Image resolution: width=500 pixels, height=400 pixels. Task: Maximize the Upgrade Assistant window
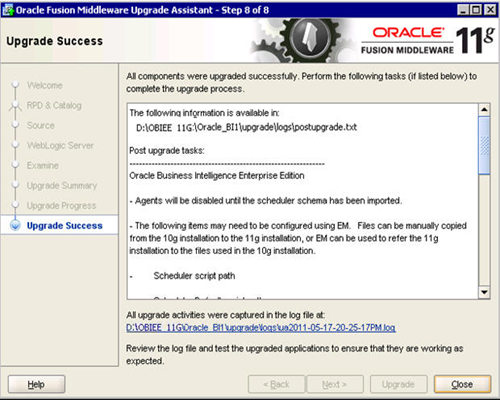476,10
